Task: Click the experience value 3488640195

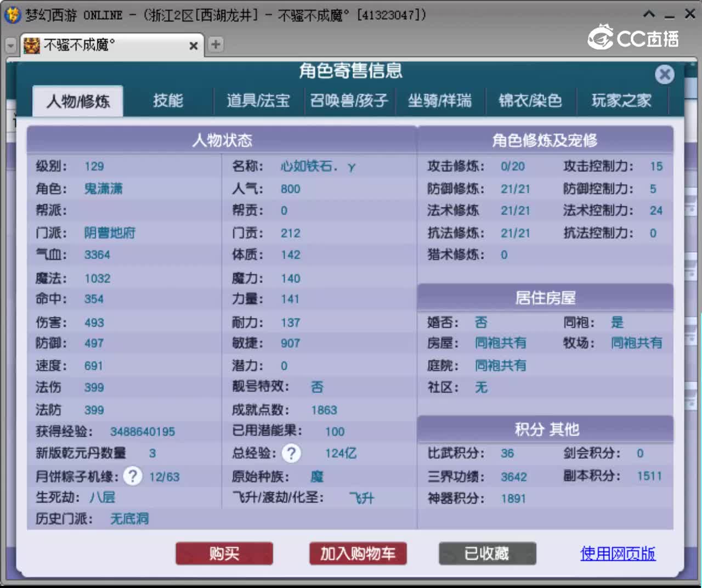Action: coord(143,432)
